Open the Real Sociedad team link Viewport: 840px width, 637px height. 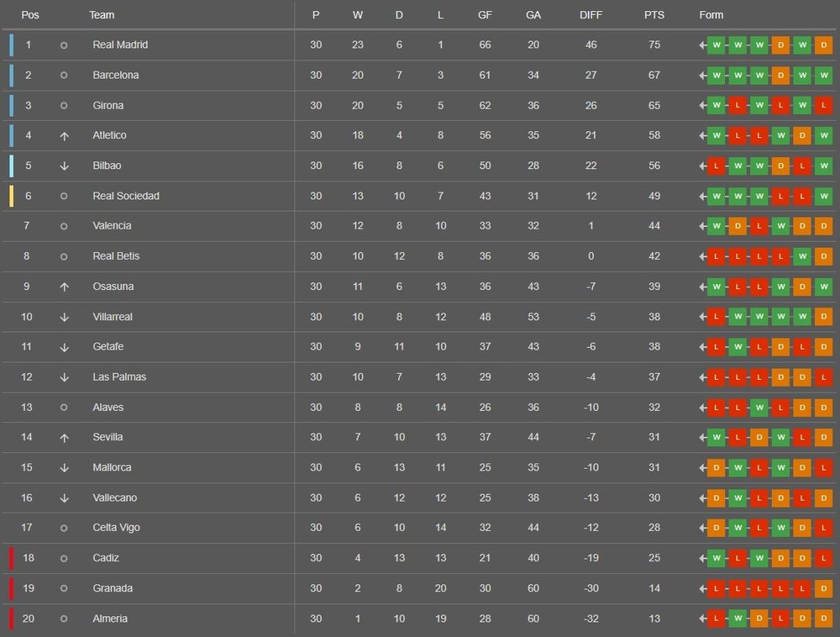click(x=126, y=196)
